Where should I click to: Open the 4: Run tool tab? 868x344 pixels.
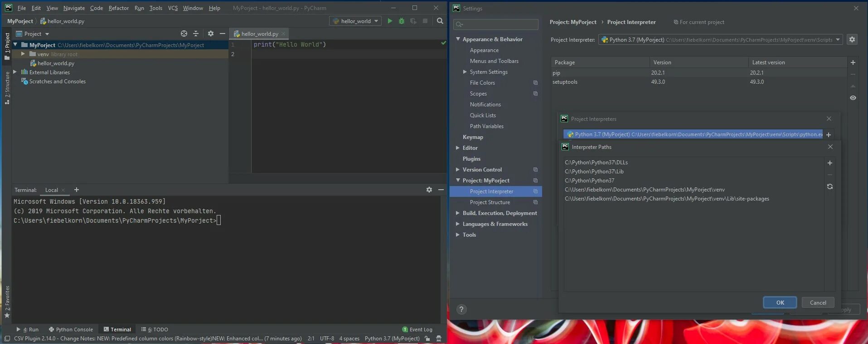pos(28,329)
